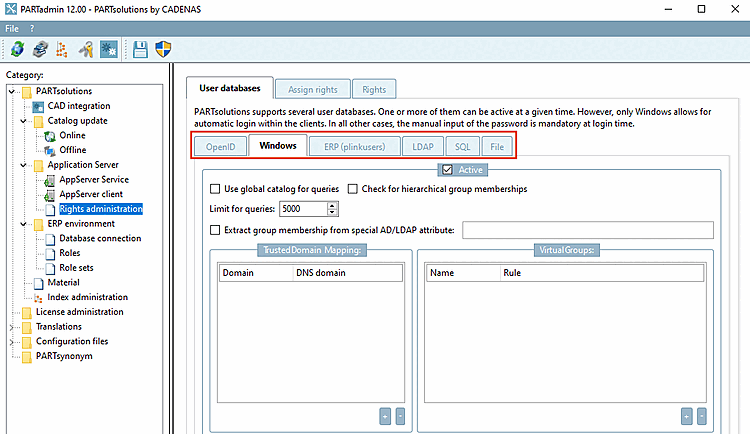This screenshot has width=750, height=434.
Task: Click the Name column header
Action: click(x=463, y=273)
